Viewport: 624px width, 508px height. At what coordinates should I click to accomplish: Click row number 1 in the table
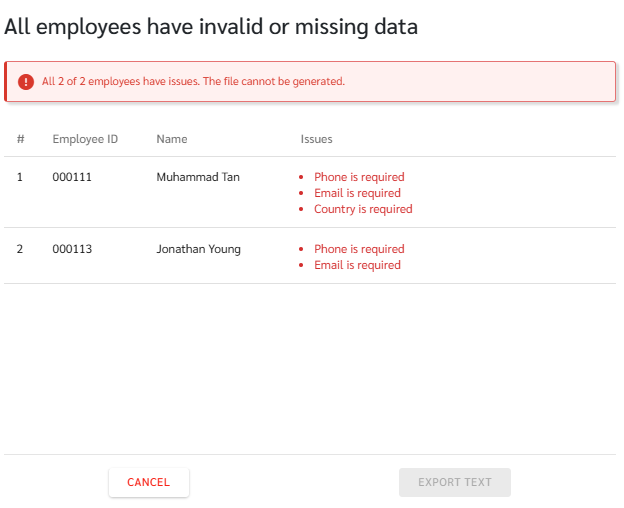tap(20, 177)
